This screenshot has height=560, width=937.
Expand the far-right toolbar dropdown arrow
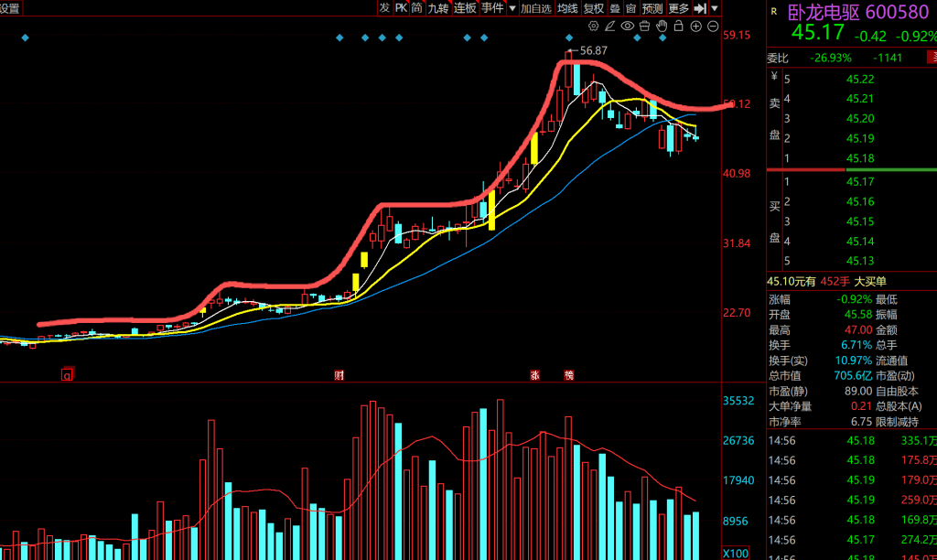pos(715,8)
